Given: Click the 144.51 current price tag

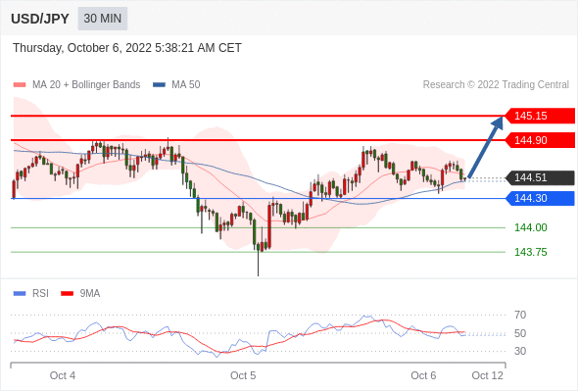Looking at the screenshot, I should 541,177.
